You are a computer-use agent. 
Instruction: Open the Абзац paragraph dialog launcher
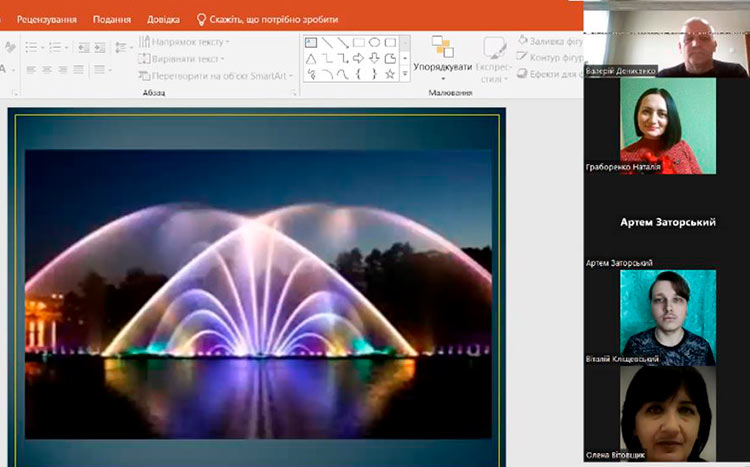pyautogui.click(x=294, y=93)
